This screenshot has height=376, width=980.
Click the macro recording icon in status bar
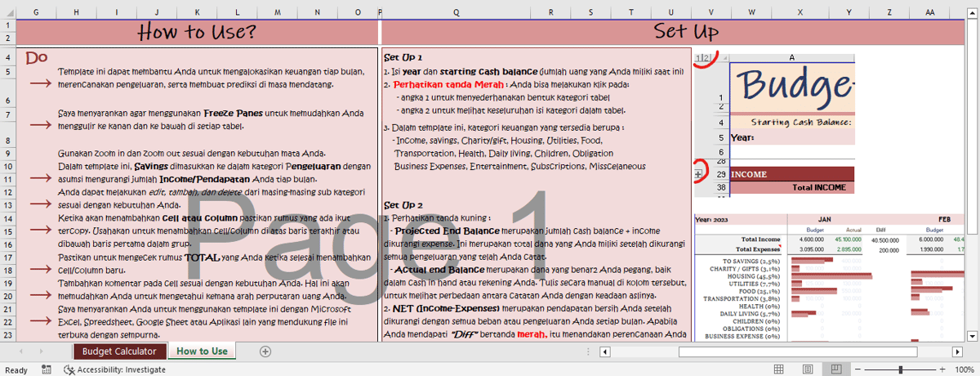[47, 369]
